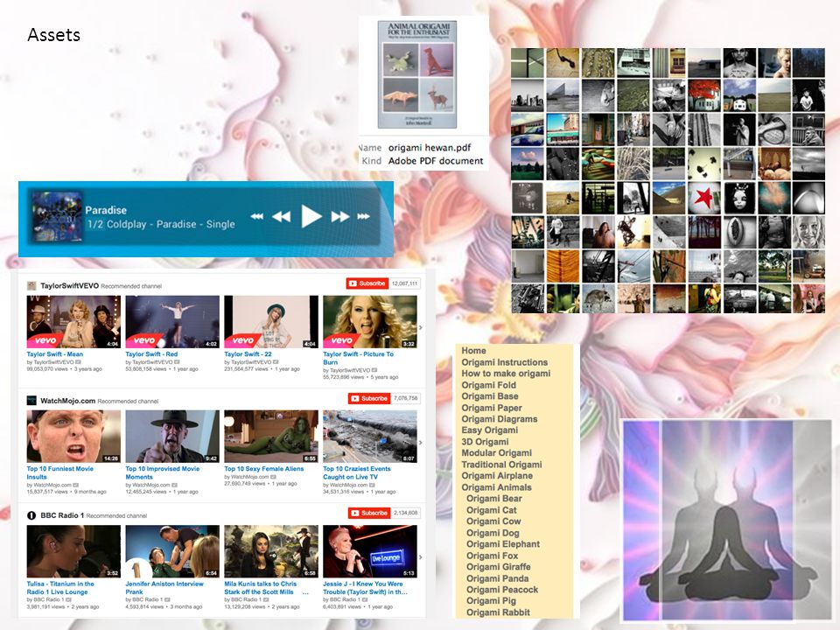Open Origami Diagrams menu entry
The image size is (840, 630).
click(500, 419)
